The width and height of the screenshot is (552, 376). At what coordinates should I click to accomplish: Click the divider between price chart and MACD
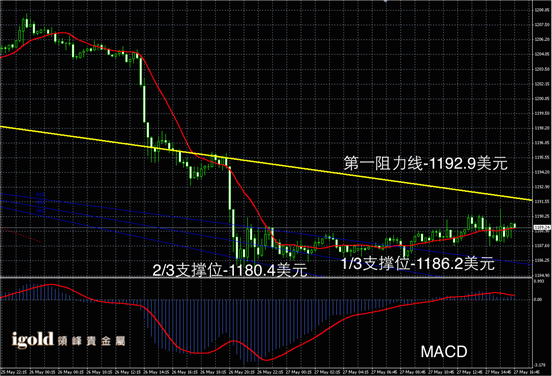[x=266, y=278]
